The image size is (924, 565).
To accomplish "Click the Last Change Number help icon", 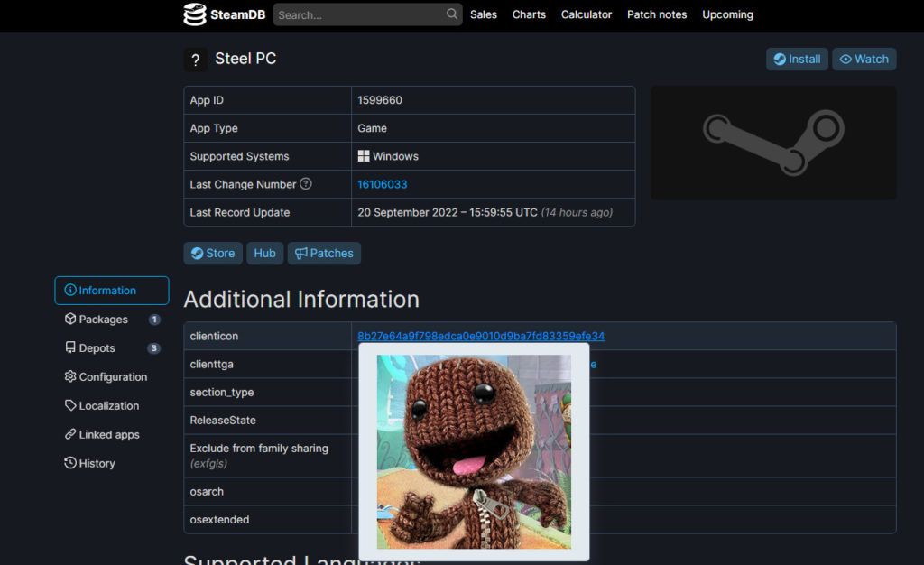I will [x=305, y=184].
